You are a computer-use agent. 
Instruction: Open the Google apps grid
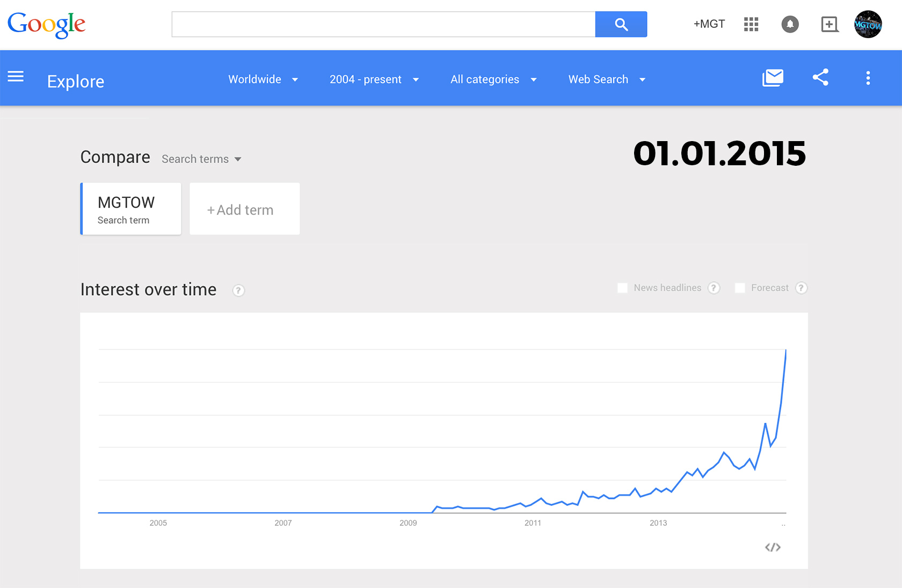pyautogui.click(x=751, y=24)
